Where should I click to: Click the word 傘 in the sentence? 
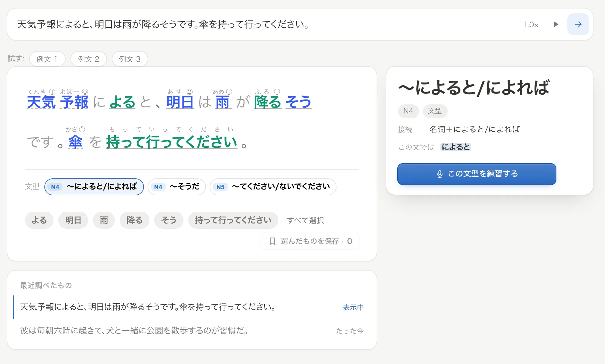[75, 142]
